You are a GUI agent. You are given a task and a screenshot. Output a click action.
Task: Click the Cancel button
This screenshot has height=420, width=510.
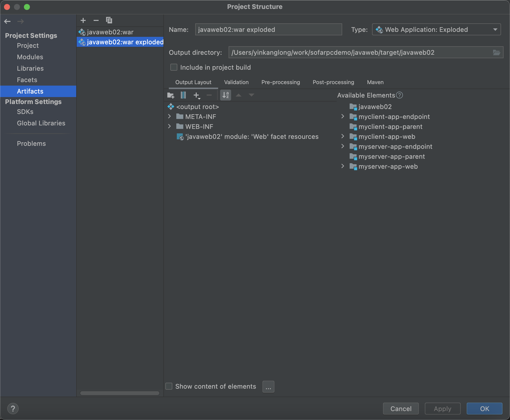click(401, 409)
